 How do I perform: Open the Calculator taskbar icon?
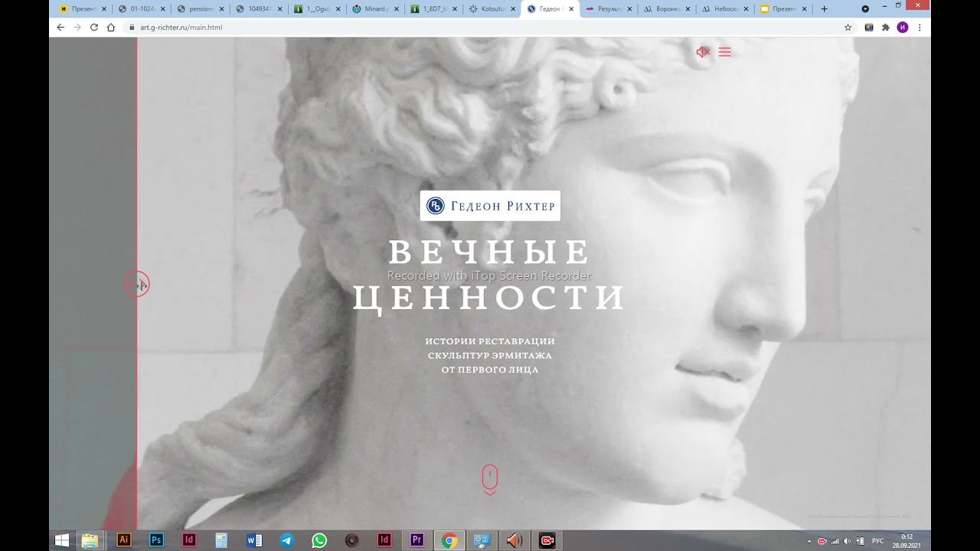click(222, 540)
